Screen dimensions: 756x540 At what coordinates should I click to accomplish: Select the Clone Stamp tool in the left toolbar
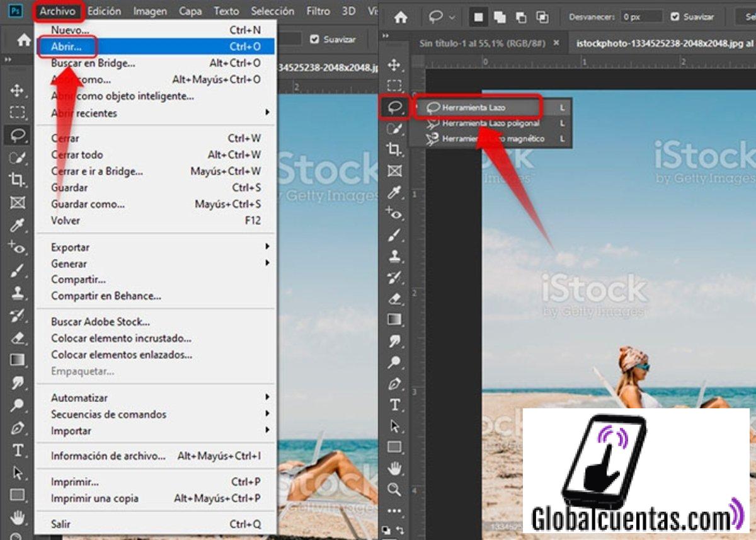point(17,292)
